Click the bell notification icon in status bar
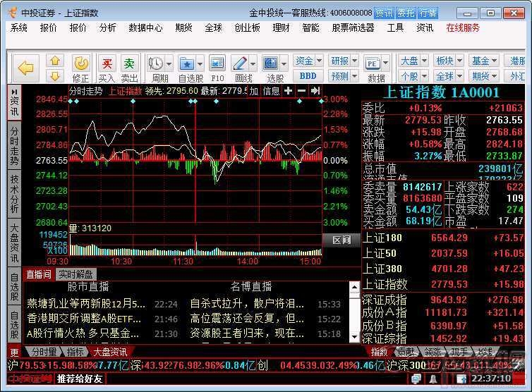 [x=433, y=379]
